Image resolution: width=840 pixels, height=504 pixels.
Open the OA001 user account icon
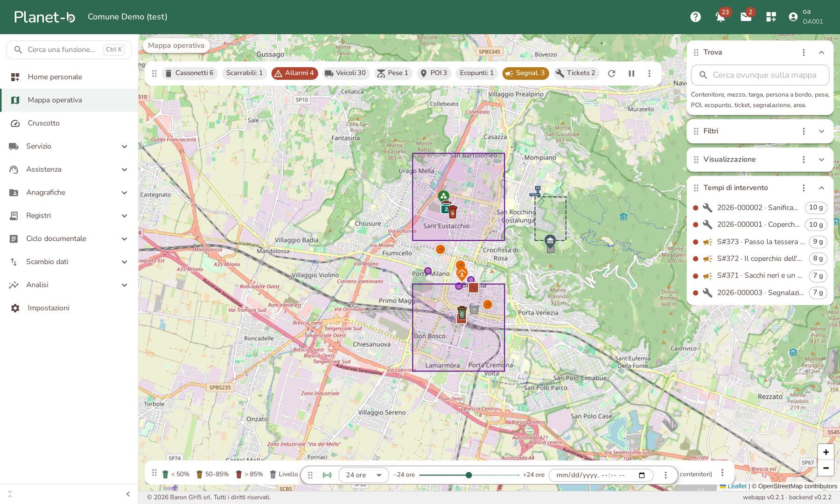(x=793, y=17)
